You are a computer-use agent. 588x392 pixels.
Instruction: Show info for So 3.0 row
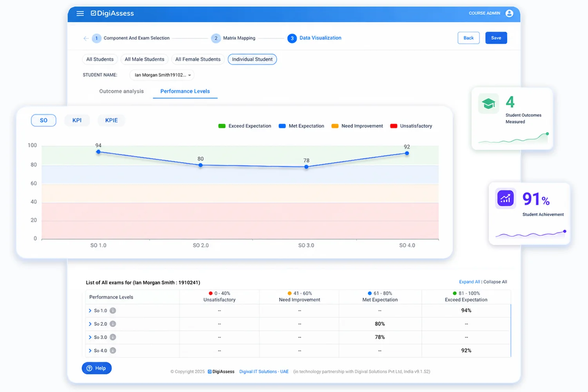(113, 337)
